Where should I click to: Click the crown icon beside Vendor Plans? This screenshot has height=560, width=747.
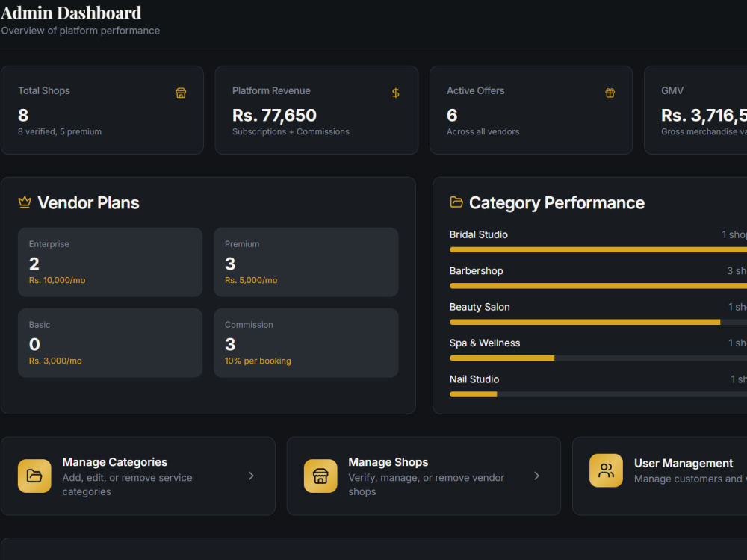25,202
